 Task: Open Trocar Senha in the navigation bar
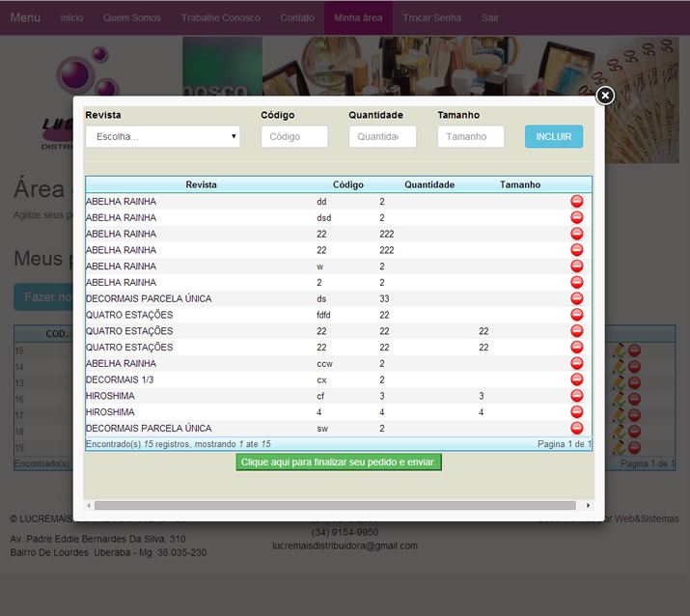coord(432,17)
